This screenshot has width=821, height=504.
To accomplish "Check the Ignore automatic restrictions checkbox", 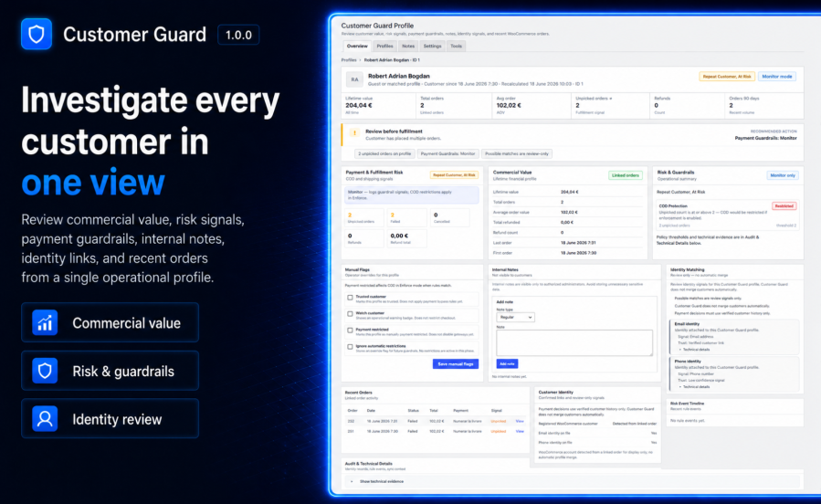I will tap(350, 347).
